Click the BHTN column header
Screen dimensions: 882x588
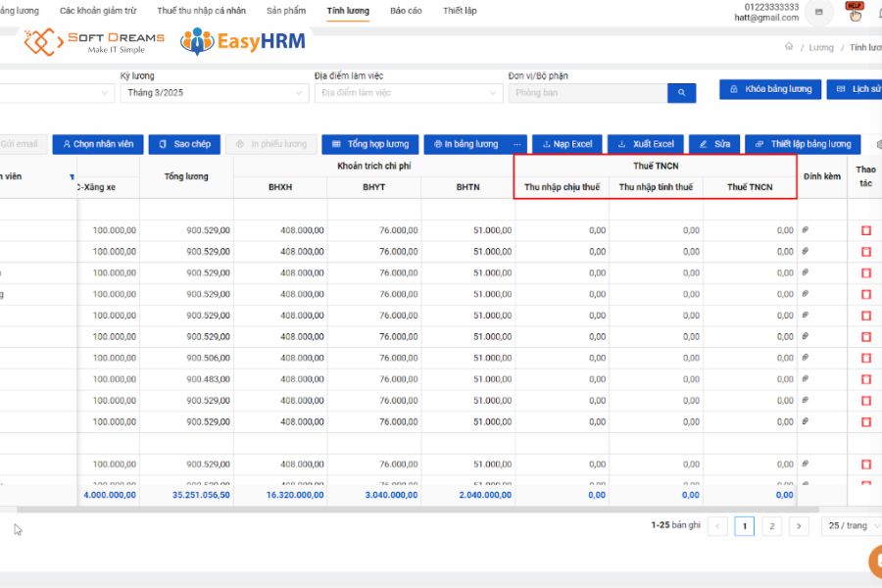468,187
